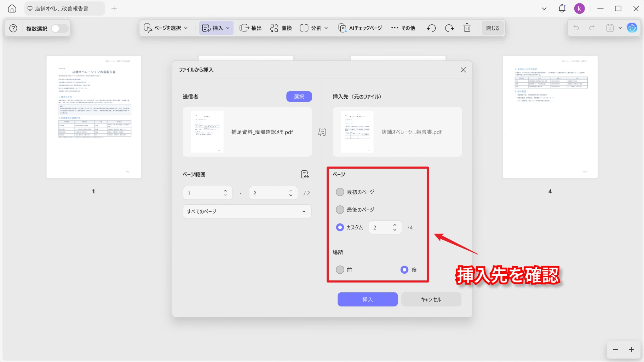This screenshot has width=644, height=362.
Task: Click the 置換 replace tool
Action: 281,28
